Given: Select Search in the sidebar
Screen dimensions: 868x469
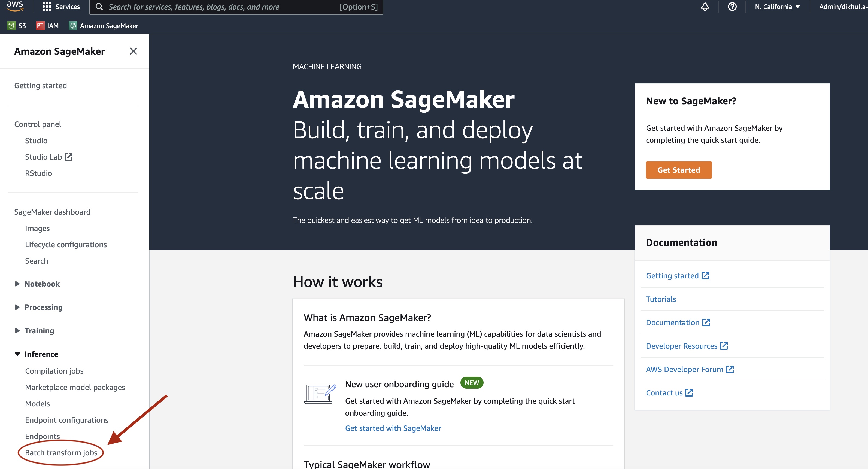Looking at the screenshot, I should 37,261.
